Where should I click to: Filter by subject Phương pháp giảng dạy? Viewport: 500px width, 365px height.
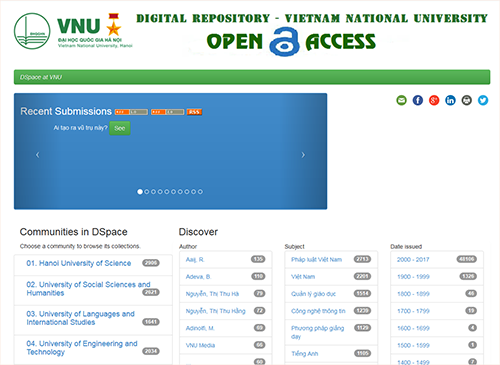point(317,332)
